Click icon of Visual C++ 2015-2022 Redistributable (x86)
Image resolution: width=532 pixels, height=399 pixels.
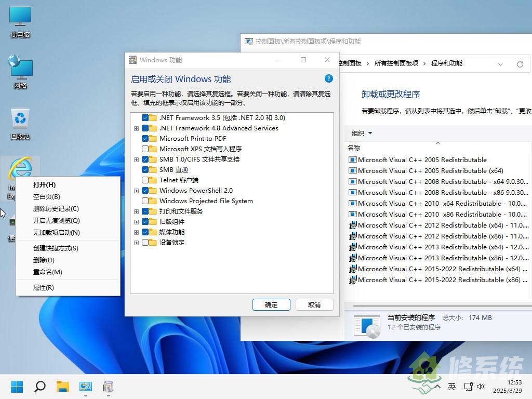[353, 280]
